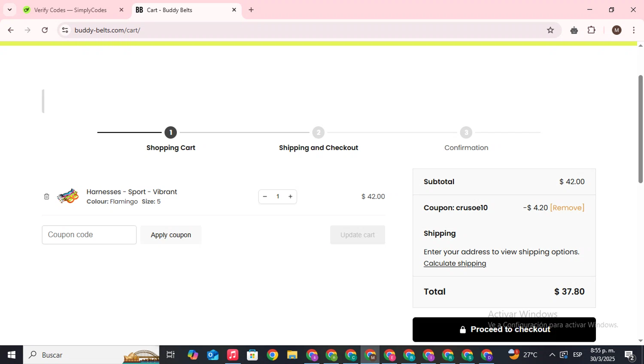Close the Cart - Buddy Belts tab
Image resolution: width=644 pixels, height=364 pixels.
point(234,10)
